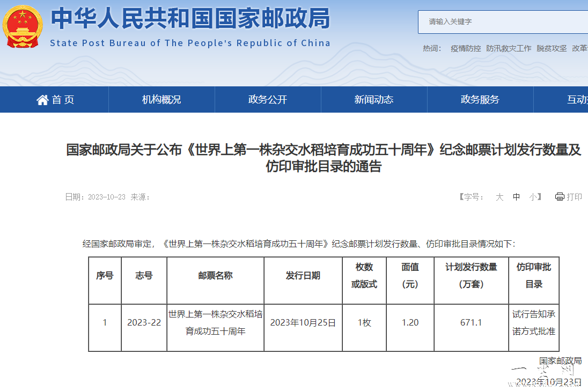Click the intro paragraph starting 经国家邮政局审定
This screenshot has width=588, height=391.
pyautogui.click(x=299, y=244)
